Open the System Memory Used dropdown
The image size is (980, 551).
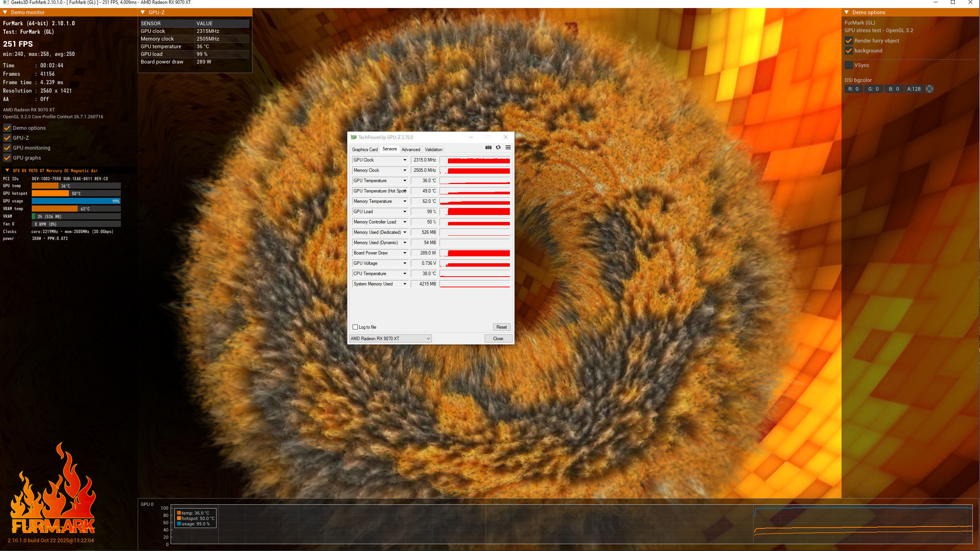[x=405, y=284]
